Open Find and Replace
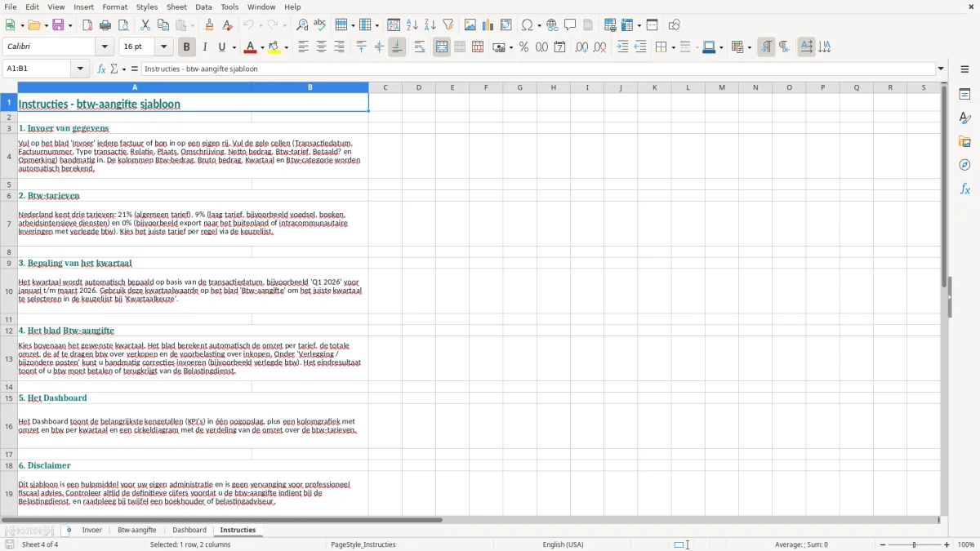980x551 pixels. tap(302, 25)
